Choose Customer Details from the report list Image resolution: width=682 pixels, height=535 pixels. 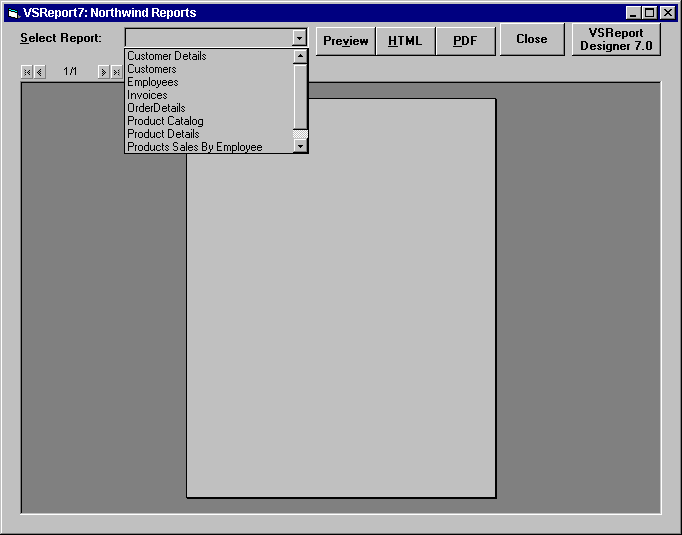(210, 56)
